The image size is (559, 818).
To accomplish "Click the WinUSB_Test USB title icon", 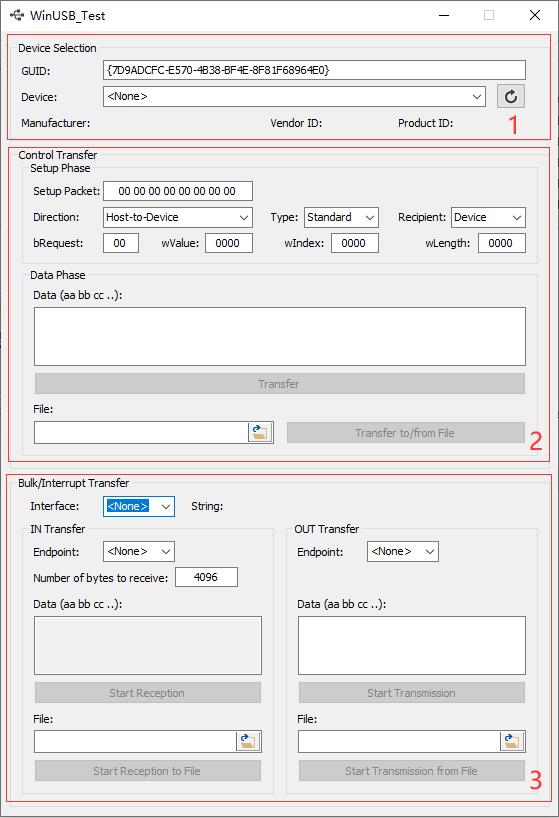I will click(17, 15).
